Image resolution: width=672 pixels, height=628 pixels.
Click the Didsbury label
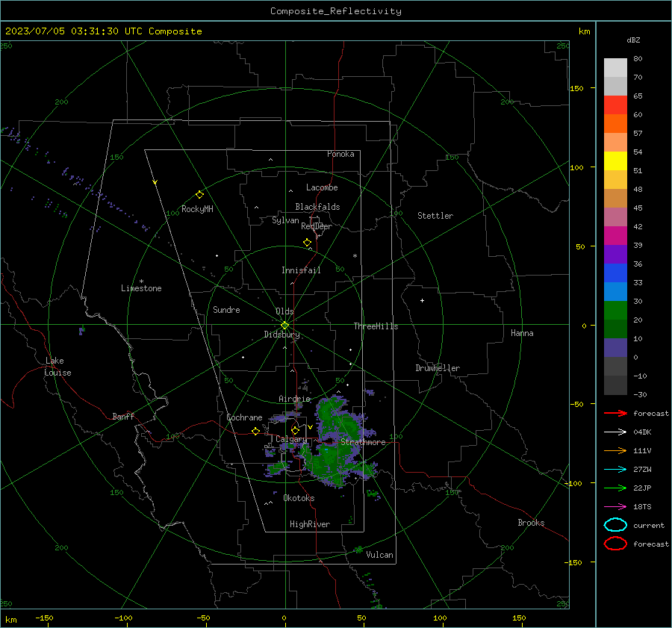click(281, 335)
